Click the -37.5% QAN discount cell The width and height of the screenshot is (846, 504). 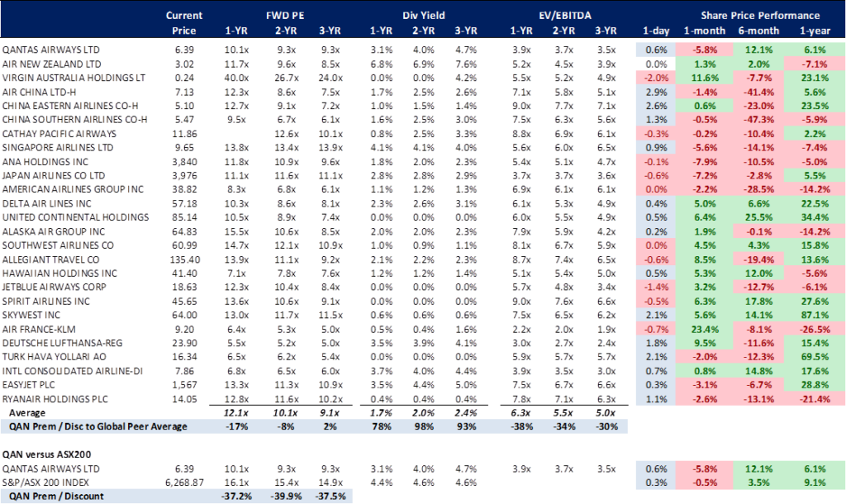(330, 497)
